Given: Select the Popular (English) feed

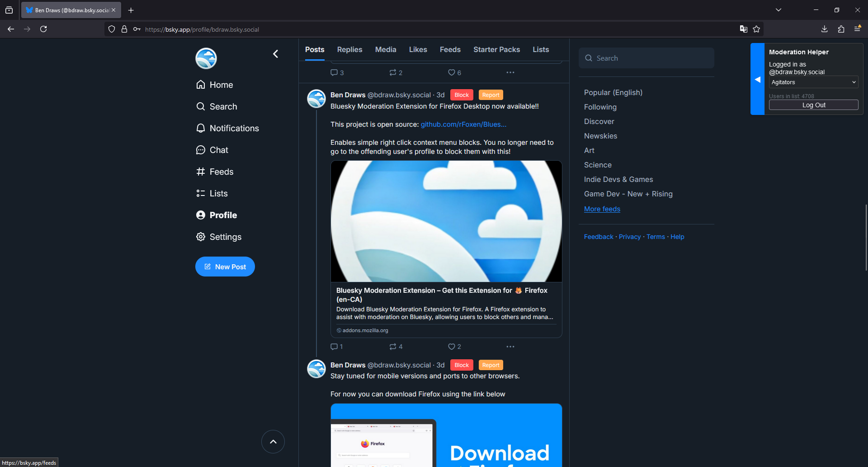Looking at the screenshot, I should click(613, 92).
